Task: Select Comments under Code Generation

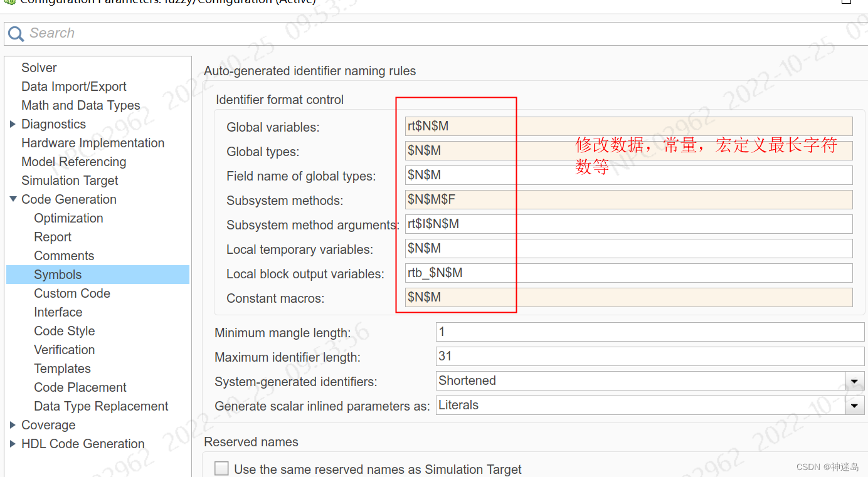Action: pos(64,256)
